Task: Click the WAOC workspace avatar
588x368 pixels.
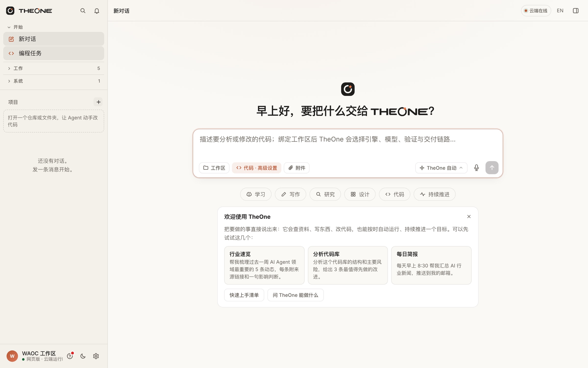Action: coord(12,356)
